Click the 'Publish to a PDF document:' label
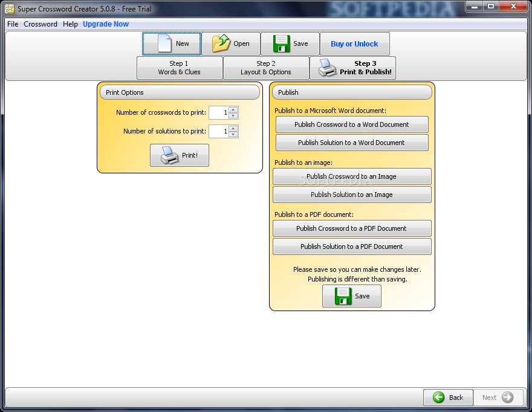 point(314,214)
